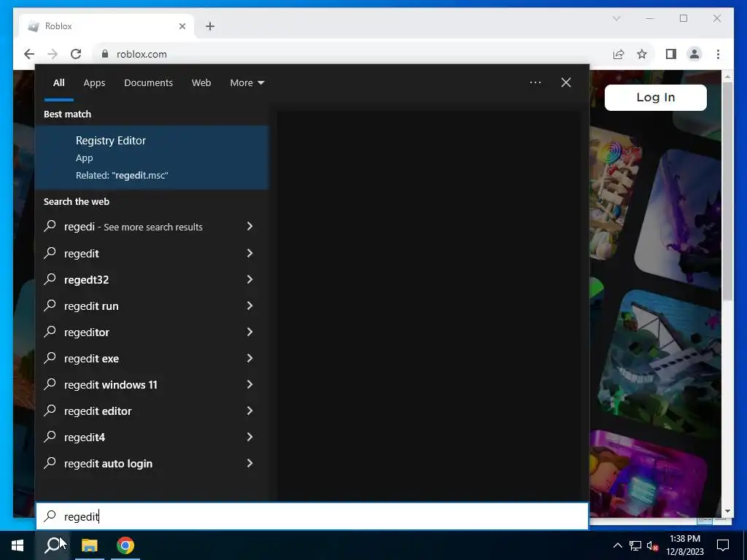747x560 pixels.
Task: Expand arrow for 'regedit windows 11' suggestion
Action: point(249,384)
